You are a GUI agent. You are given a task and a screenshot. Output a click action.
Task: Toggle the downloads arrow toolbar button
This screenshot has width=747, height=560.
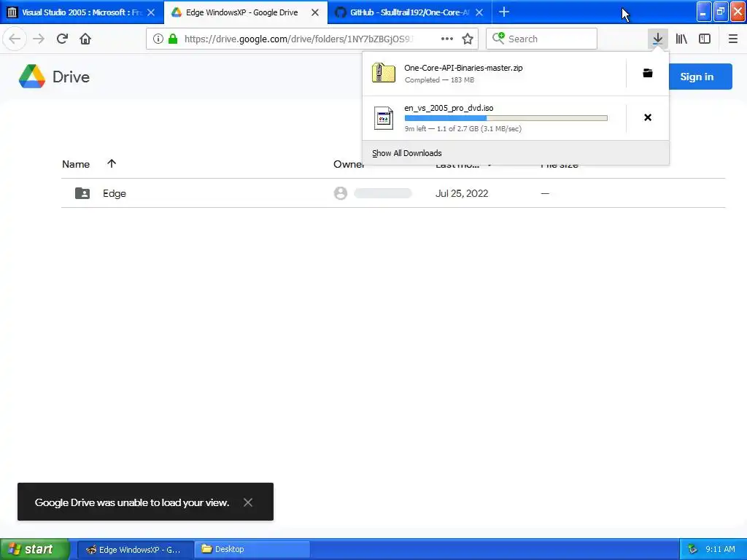657,39
